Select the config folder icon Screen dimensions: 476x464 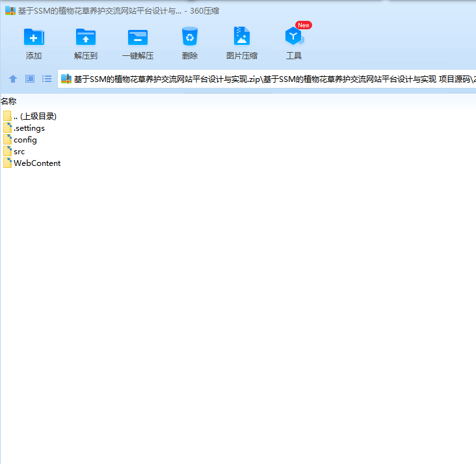click(8, 139)
